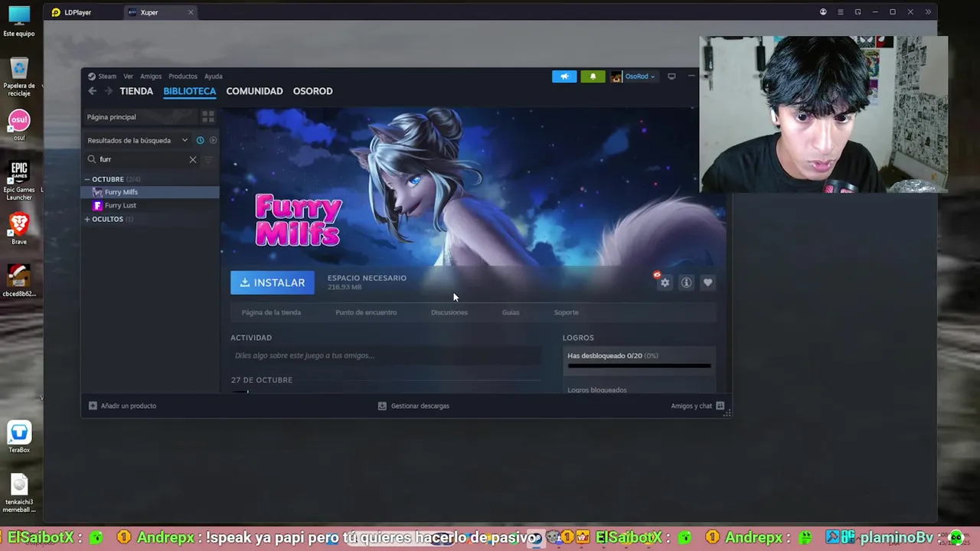Expand the OCULTOS category
The image size is (980, 551).
(87, 220)
